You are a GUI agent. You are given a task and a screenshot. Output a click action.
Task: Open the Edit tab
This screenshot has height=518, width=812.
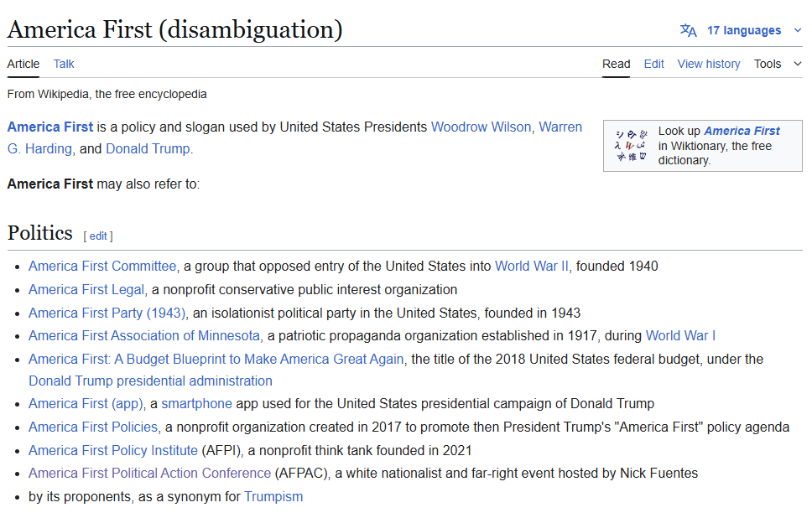pyautogui.click(x=653, y=65)
